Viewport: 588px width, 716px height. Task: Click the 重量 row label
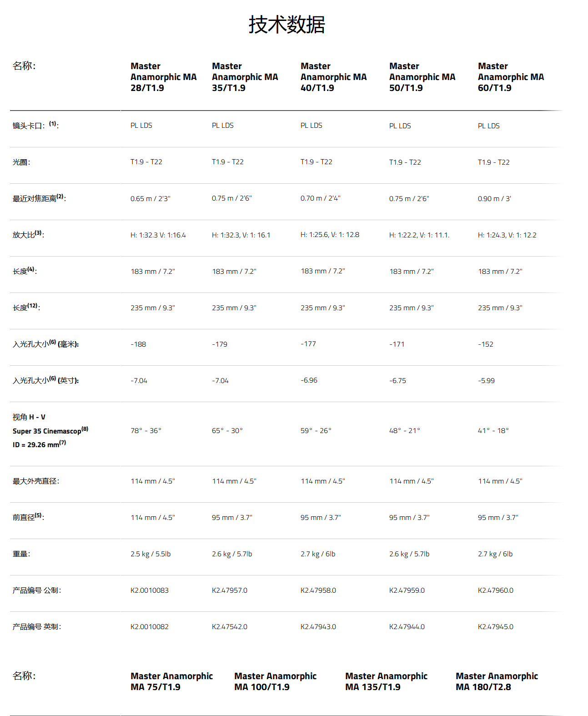click(21, 554)
